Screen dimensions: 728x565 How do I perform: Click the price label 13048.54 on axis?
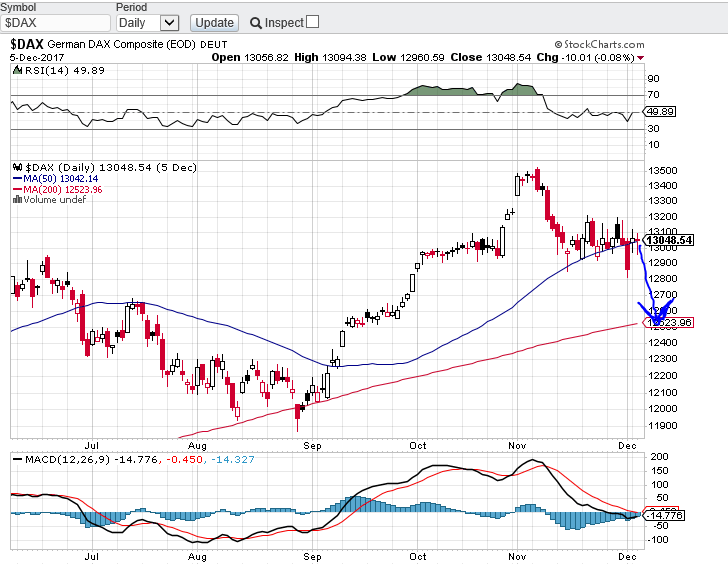click(669, 240)
